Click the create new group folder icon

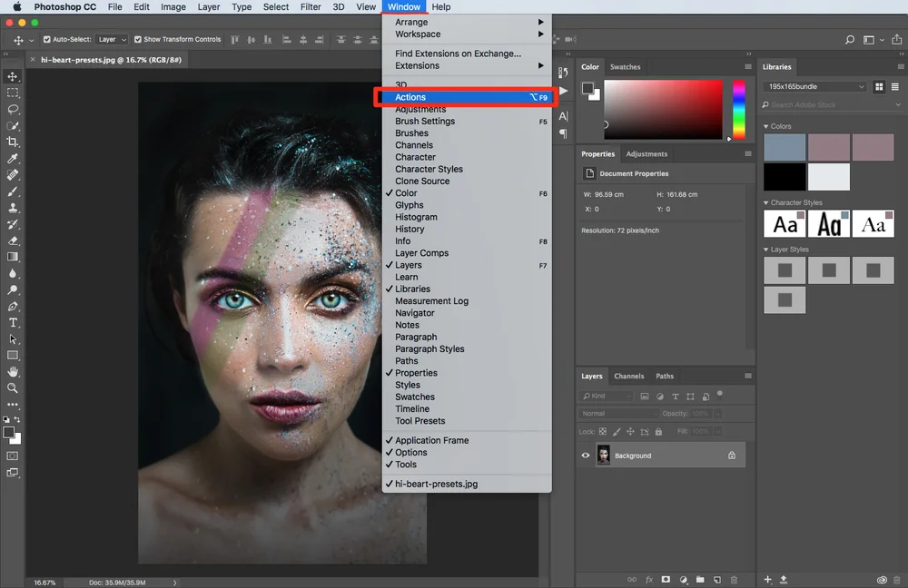(x=700, y=579)
